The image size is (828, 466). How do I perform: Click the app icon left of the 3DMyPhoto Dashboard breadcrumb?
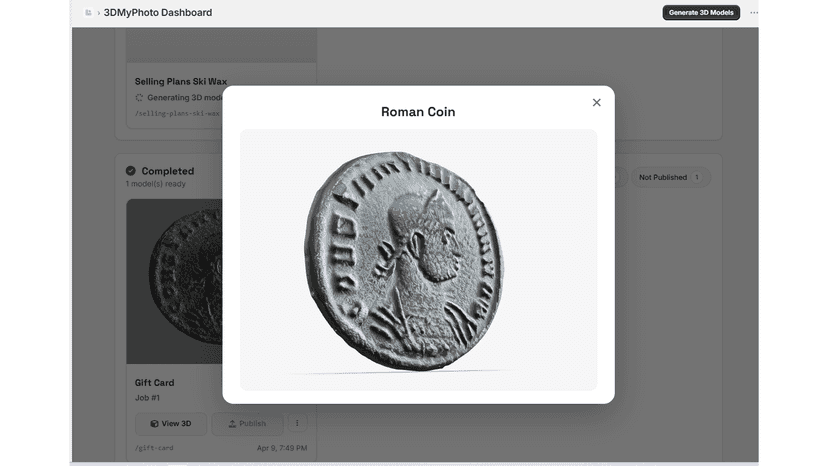pyautogui.click(x=88, y=13)
